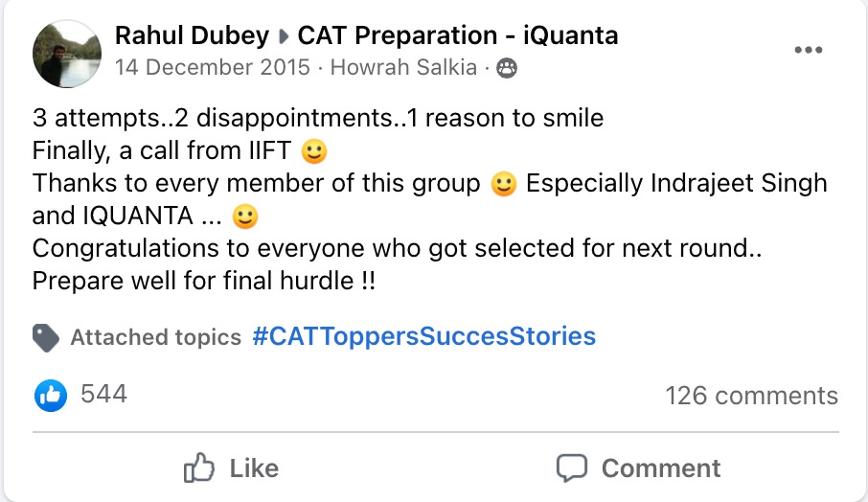Image resolution: width=868 pixels, height=502 pixels.
Task: Click the Like button label
Action: tap(254, 468)
